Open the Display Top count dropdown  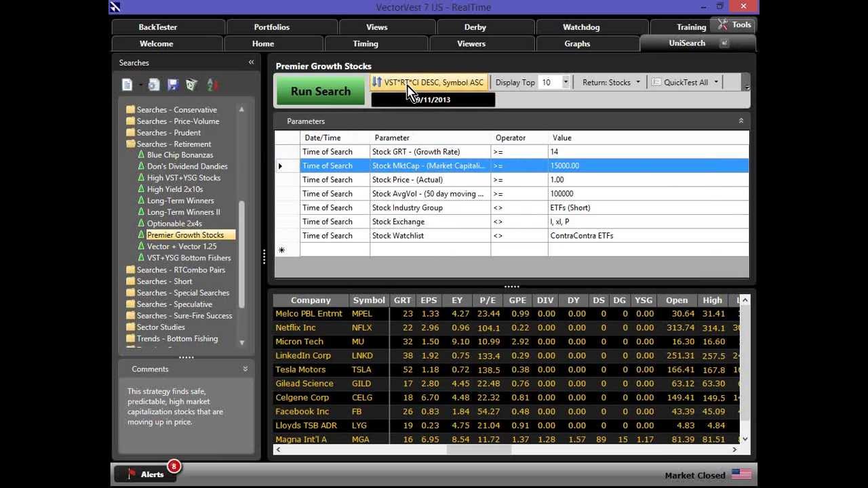[566, 83]
